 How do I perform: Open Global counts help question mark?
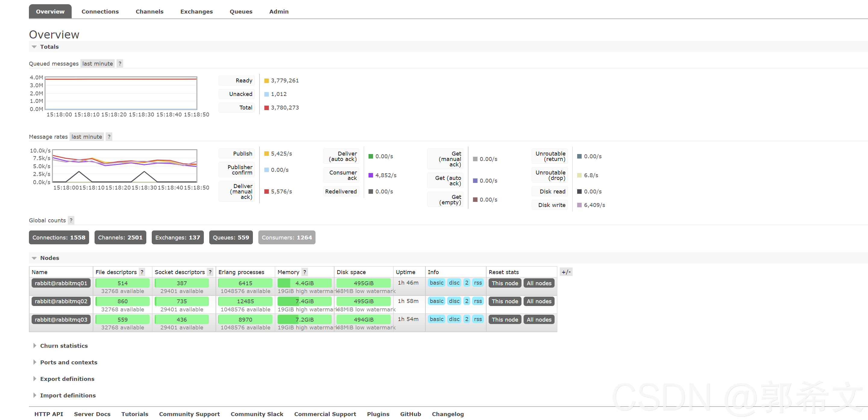coord(71,220)
